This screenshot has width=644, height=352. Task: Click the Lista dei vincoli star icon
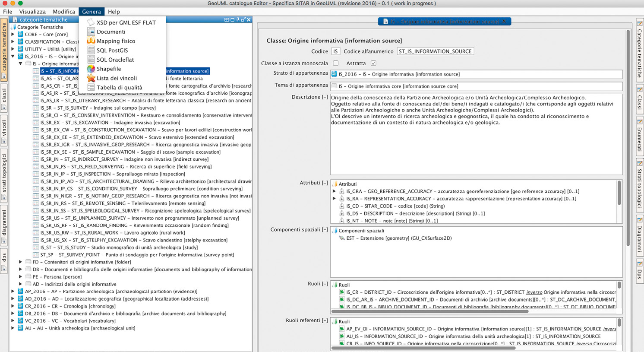click(91, 78)
